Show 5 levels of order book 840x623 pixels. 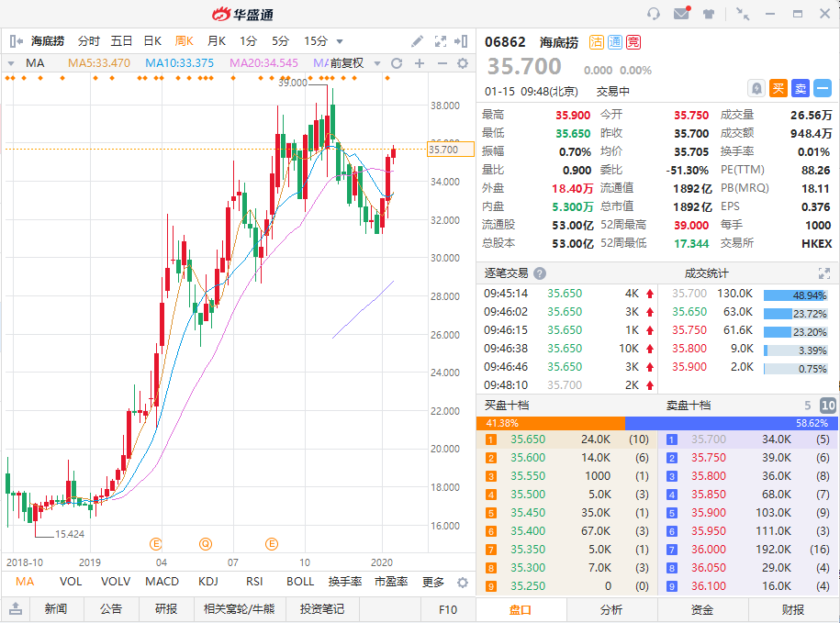pyautogui.click(x=807, y=406)
